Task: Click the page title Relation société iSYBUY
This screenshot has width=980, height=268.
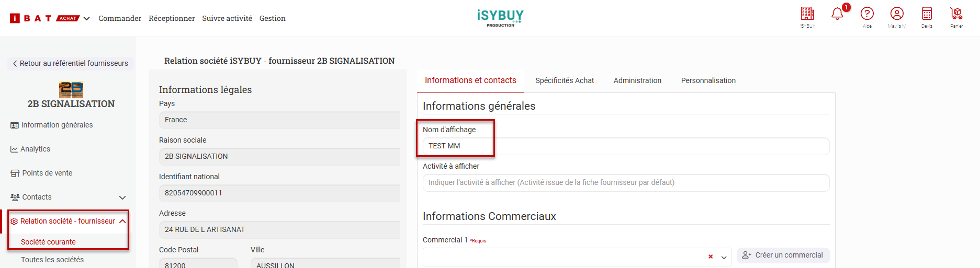Action: (x=279, y=61)
